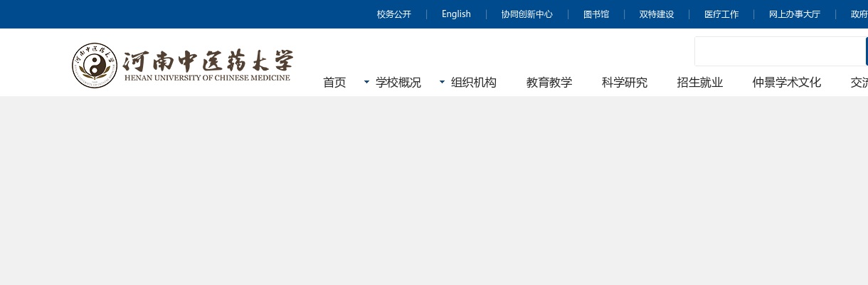Open 网上办事大厅 online service hall
This screenshot has height=285, width=868.
click(x=795, y=14)
